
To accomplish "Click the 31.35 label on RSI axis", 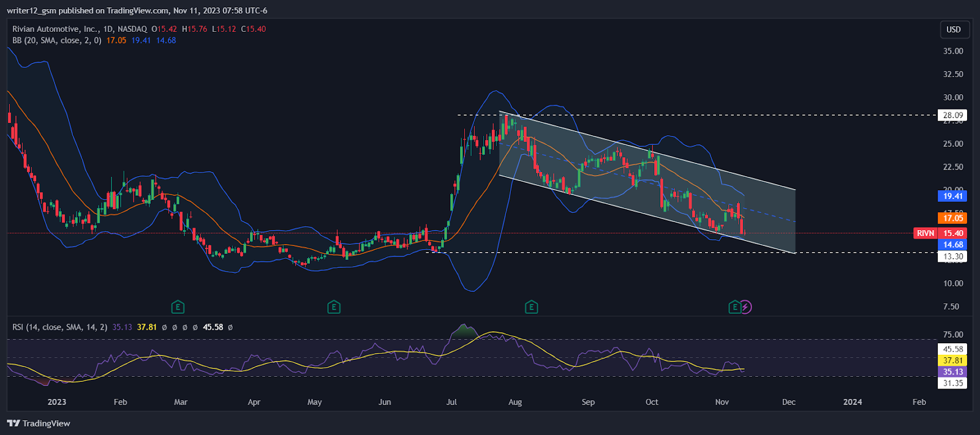I will pos(952,384).
